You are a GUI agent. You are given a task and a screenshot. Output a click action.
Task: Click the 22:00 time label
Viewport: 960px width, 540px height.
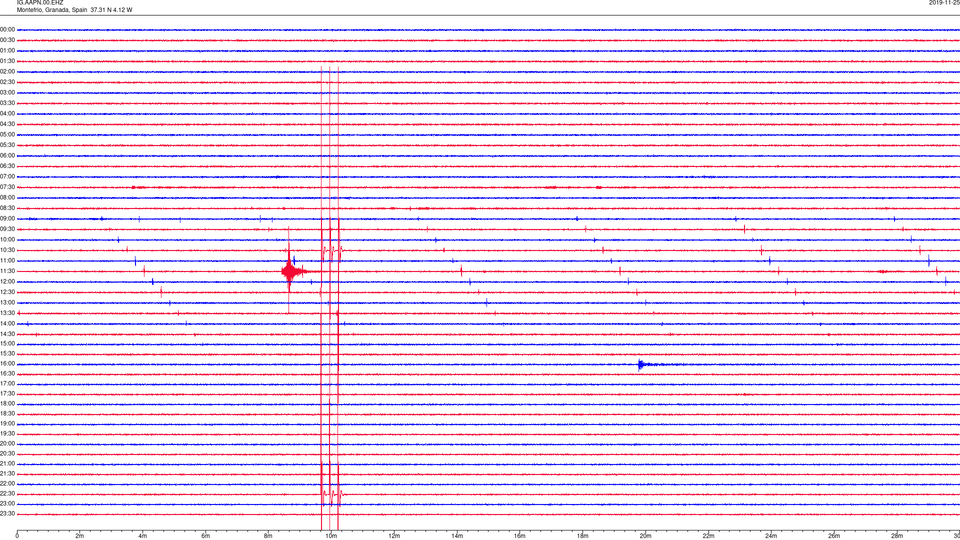[x=7, y=484]
